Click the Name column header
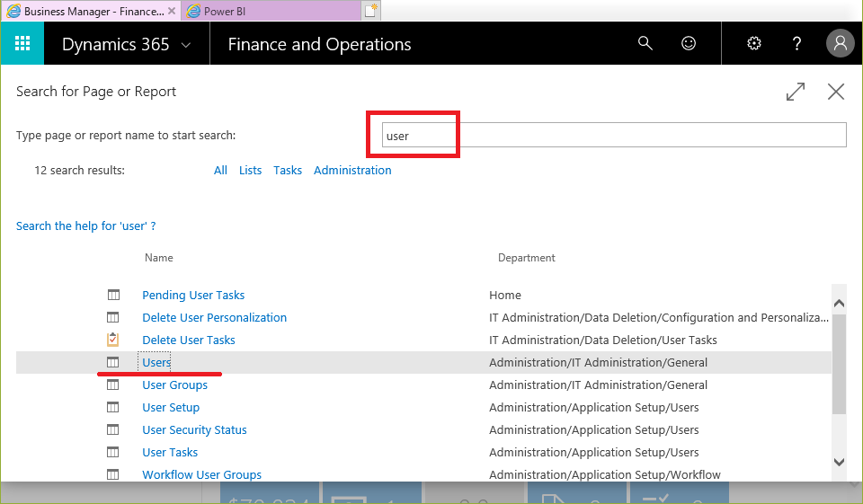Screen dimensions: 863x504 point(158,258)
